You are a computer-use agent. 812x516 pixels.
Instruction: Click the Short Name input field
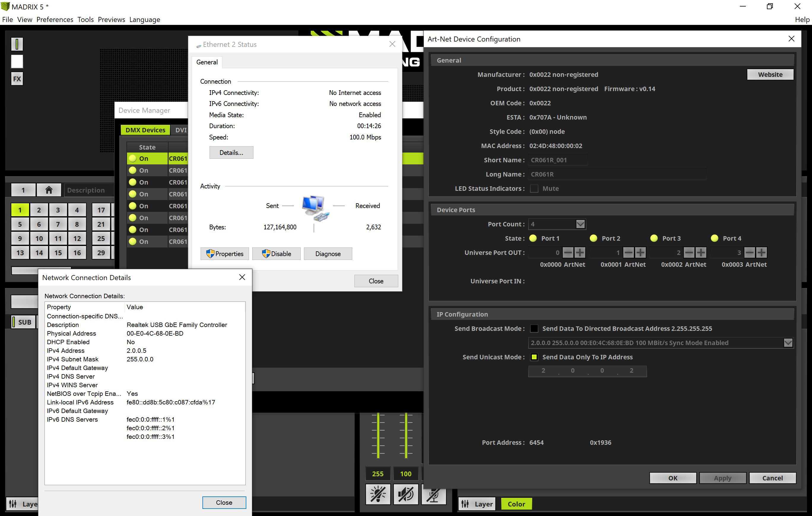coord(558,160)
